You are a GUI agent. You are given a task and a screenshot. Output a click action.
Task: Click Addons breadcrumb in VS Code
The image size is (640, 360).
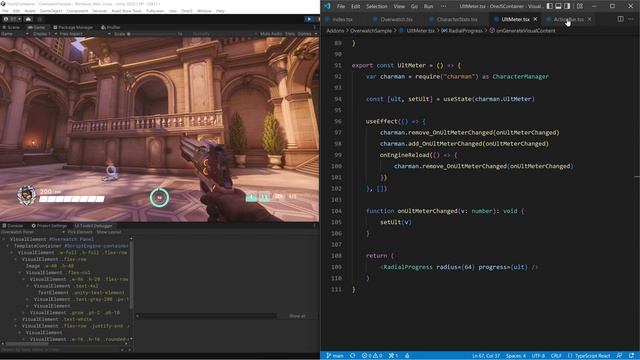coord(335,31)
